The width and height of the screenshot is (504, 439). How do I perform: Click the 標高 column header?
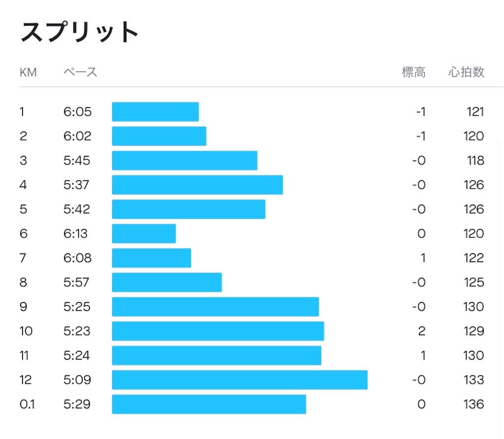[413, 72]
